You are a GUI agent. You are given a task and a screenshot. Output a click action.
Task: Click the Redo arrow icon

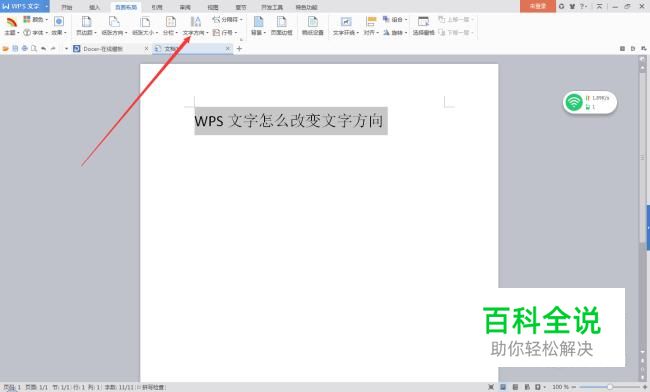(x=53, y=48)
